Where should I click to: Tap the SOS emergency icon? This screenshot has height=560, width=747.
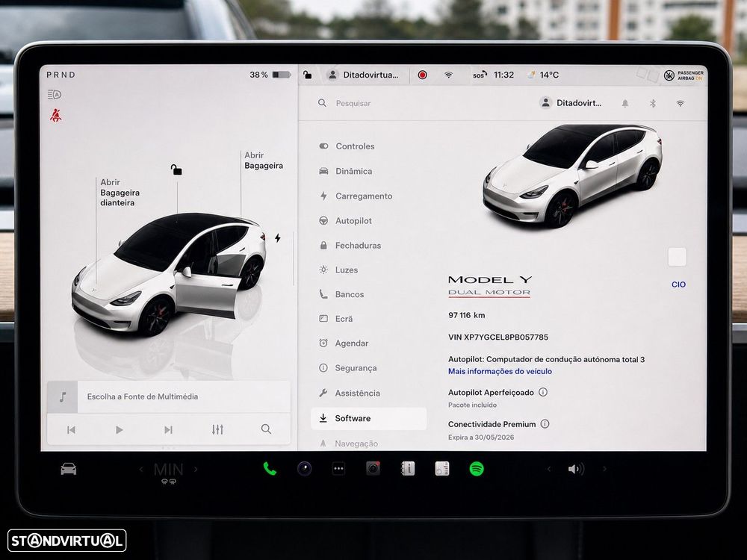(480, 75)
